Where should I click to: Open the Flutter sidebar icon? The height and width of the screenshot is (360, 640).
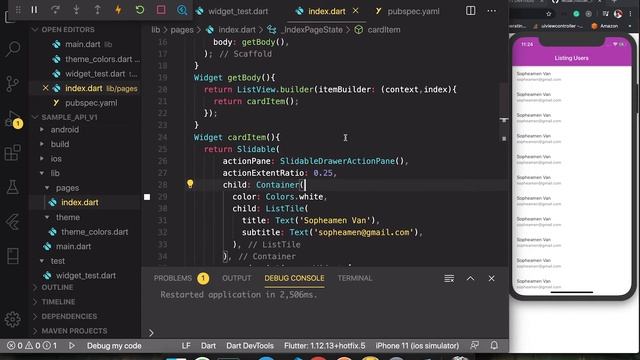pyautogui.click(x=13, y=222)
